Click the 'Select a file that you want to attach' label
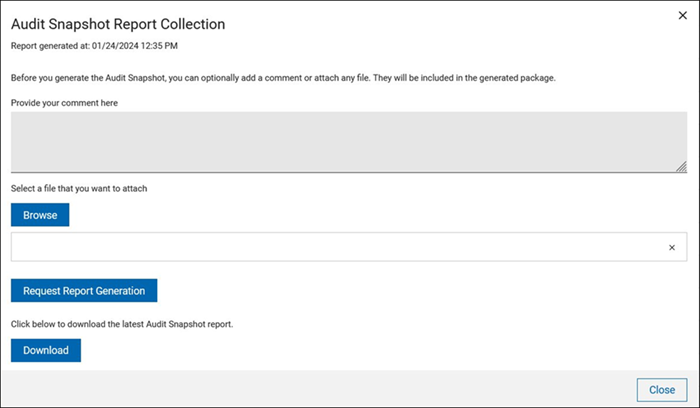This screenshot has height=408, width=700. [79, 189]
